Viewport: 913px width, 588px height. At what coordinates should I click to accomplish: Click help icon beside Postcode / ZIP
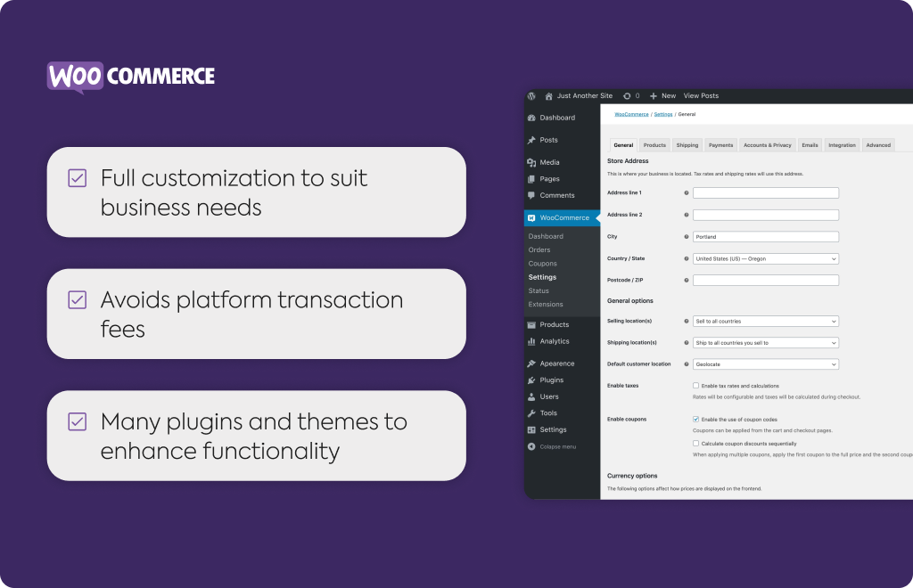[x=687, y=281]
